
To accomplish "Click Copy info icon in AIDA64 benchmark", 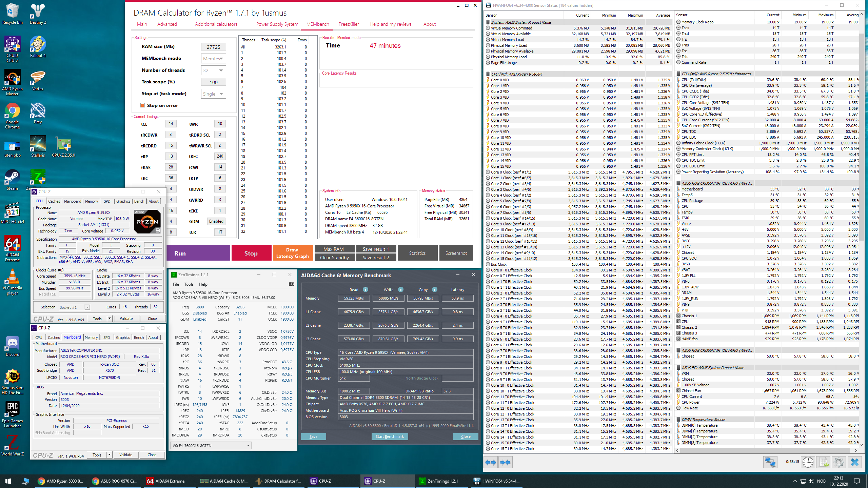I will (x=435, y=289).
